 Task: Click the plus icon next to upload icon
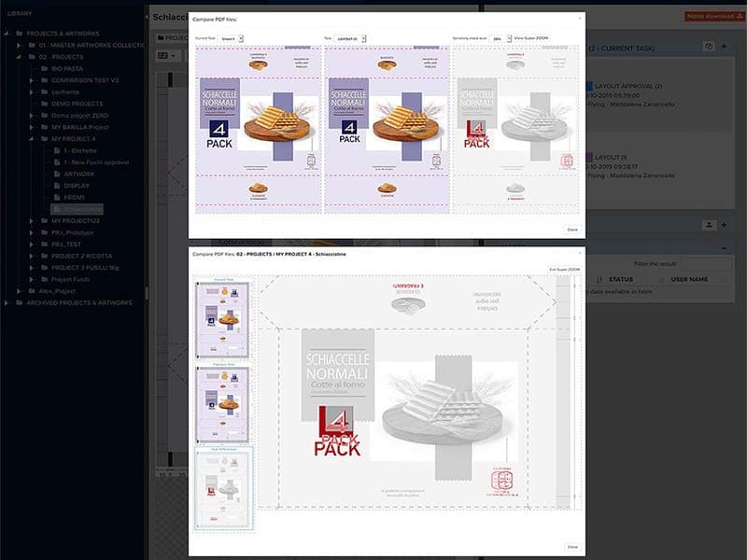click(x=725, y=225)
